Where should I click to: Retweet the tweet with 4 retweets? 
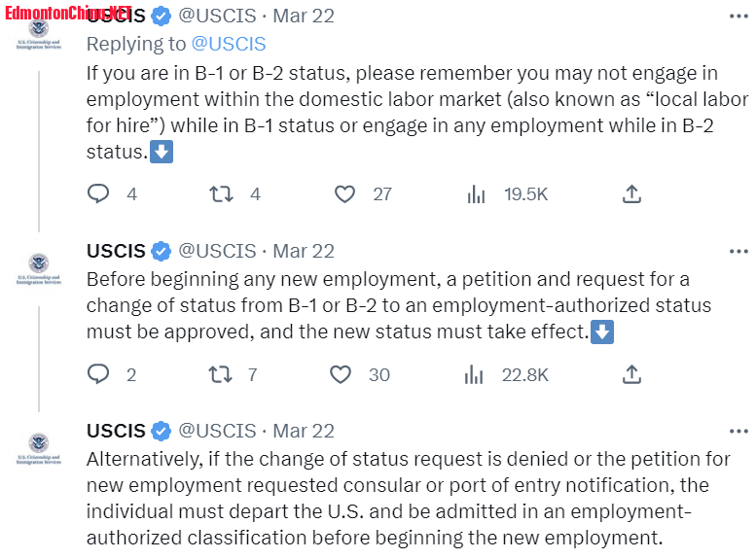[x=221, y=193]
